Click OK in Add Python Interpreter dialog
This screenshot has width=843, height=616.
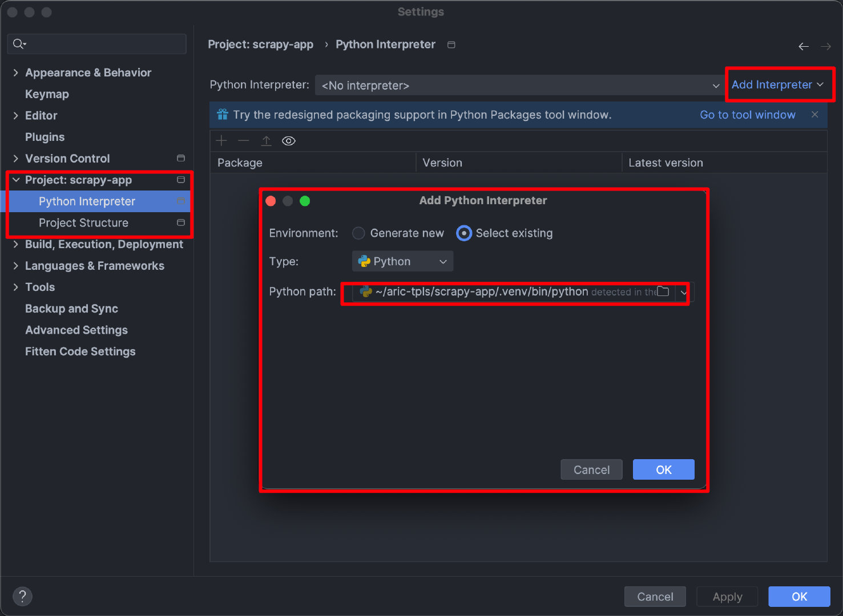(664, 469)
